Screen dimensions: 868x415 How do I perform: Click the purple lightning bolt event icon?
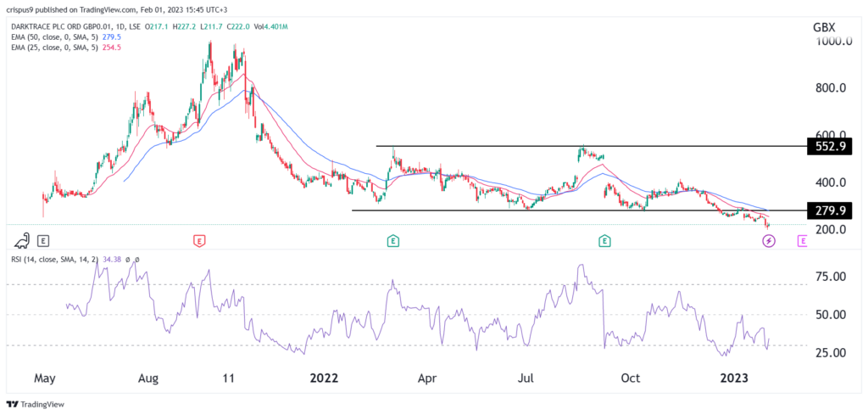click(768, 241)
